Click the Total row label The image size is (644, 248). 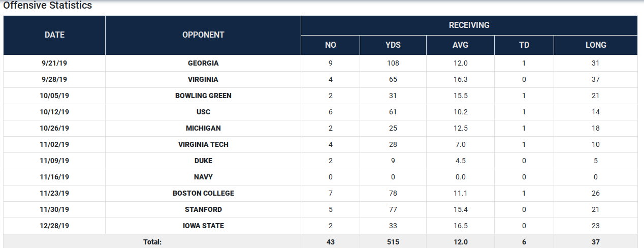point(152,242)
